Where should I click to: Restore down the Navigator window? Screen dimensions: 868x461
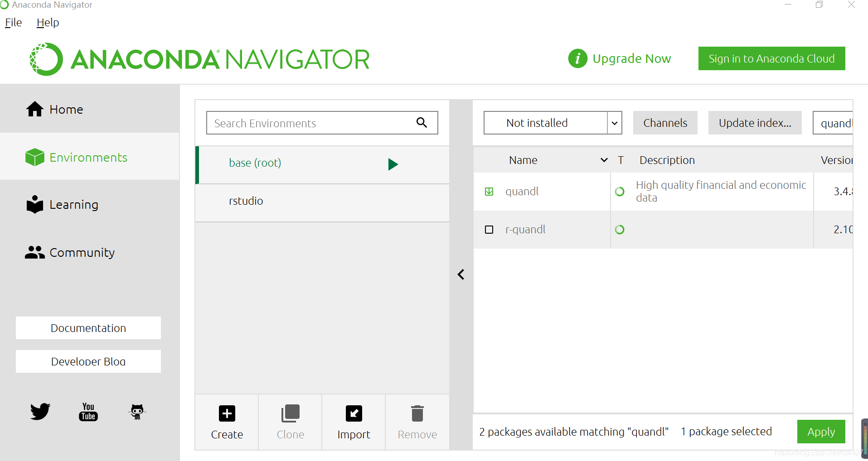[820, 5]
